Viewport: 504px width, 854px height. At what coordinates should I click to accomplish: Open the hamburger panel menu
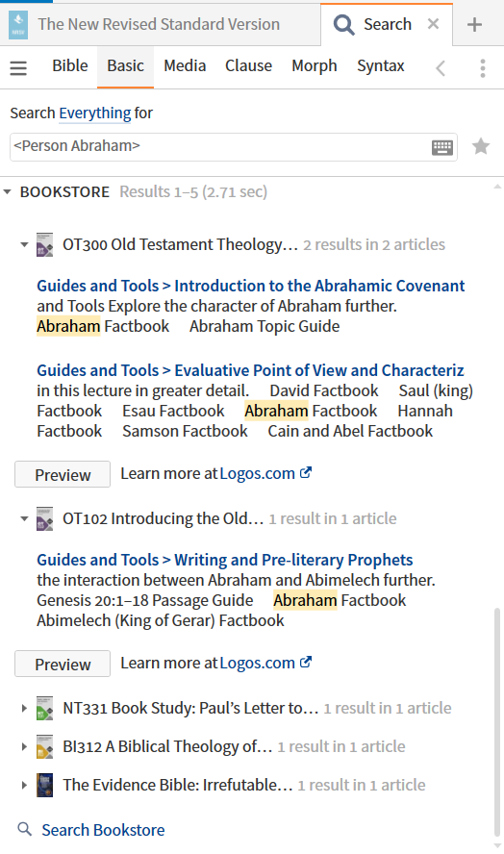click(18, 68)
